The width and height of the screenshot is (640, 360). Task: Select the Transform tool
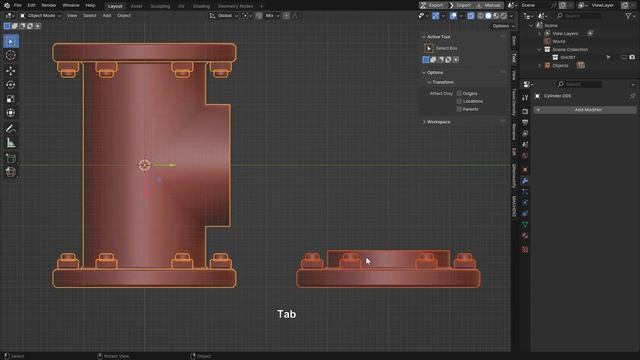[x=11, y=113]
